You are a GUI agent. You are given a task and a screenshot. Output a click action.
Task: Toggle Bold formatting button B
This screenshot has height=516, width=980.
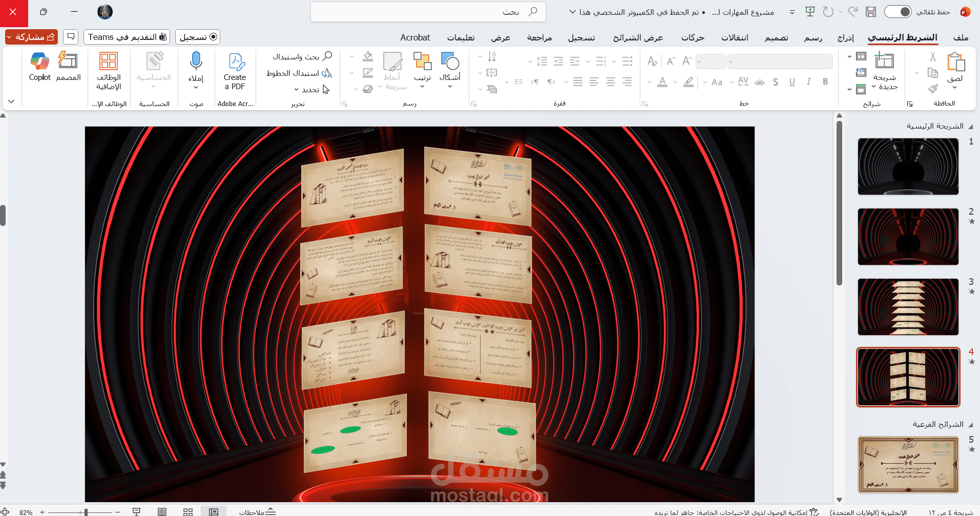[825, 81]
